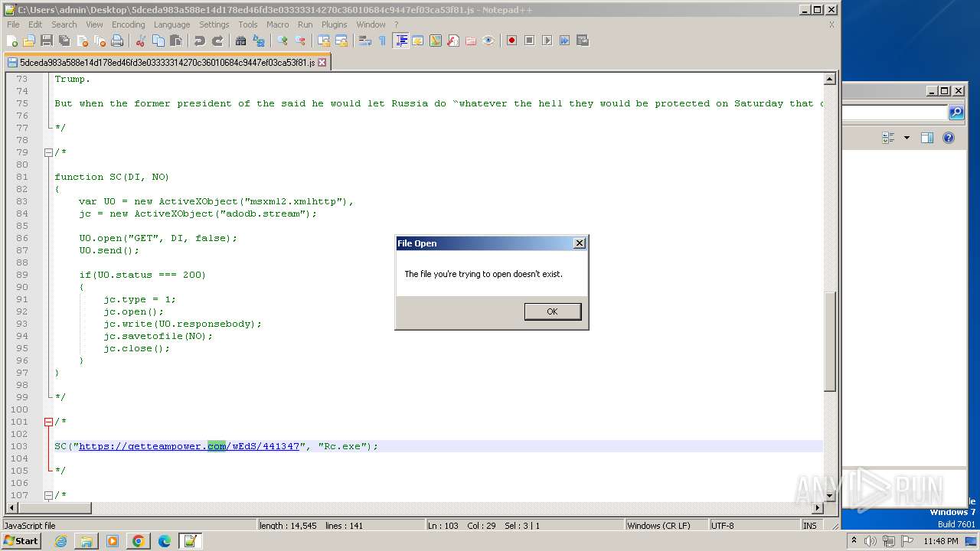Click the Playback macro button

(547, 41)
